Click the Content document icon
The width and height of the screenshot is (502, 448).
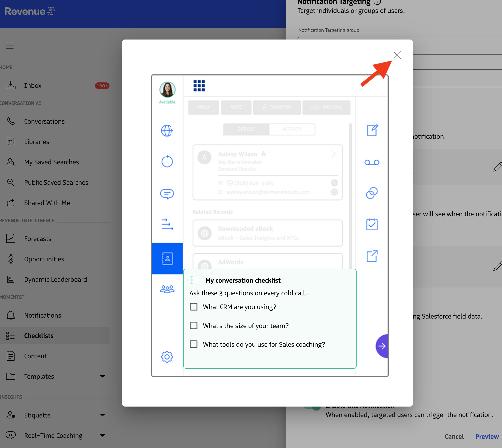coord(11,356)
